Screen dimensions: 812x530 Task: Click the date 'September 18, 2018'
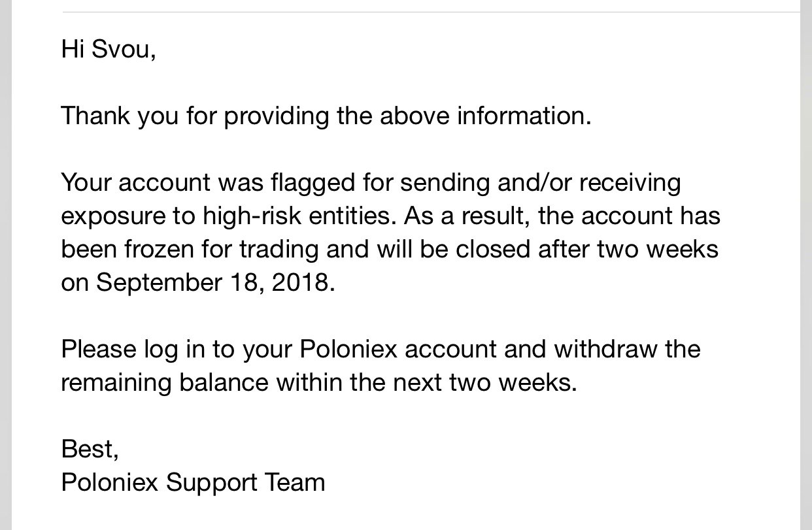tap(212, 283)
